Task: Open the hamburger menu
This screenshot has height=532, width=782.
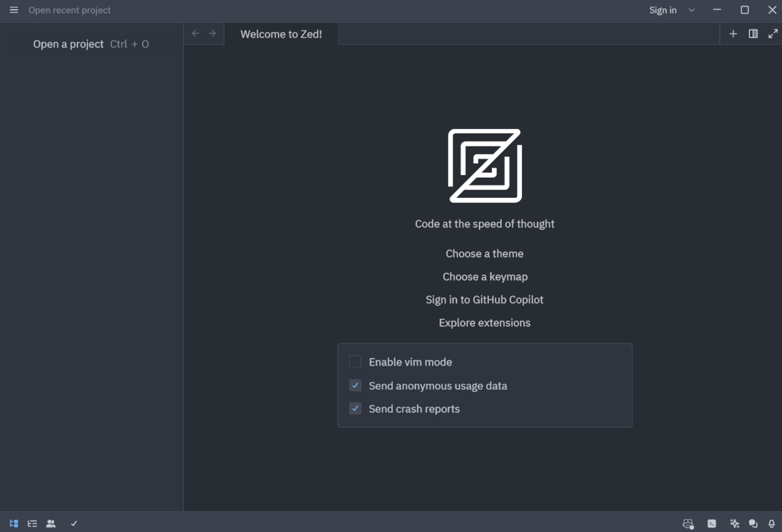Action: coord(14,10)
